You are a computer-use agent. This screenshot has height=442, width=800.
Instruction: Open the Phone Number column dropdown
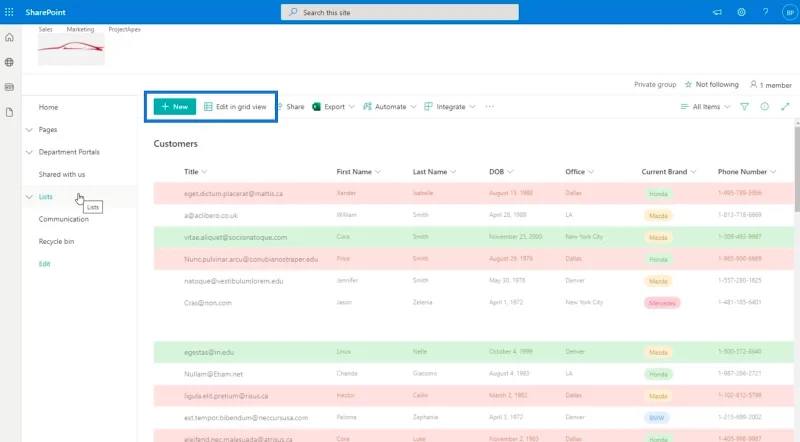tap(773, 172)
